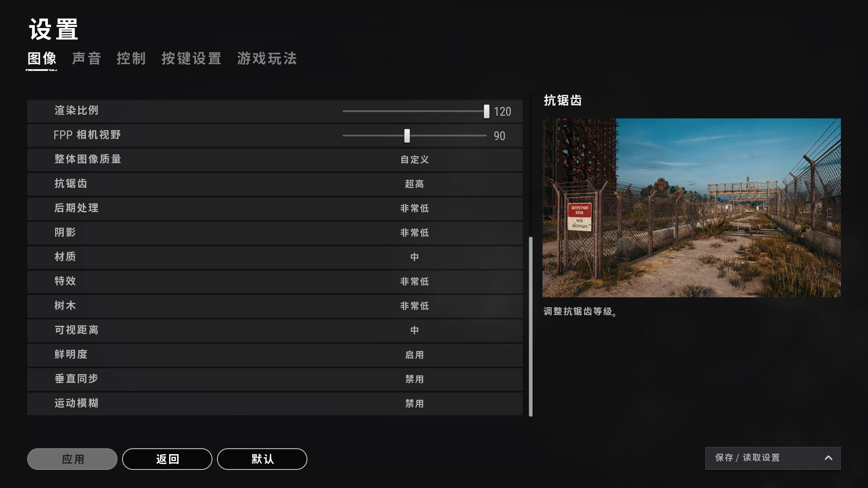Change the 抗锯齿 value 超高
The image size is (868, 488).
pyautogui.click(x=415, y=184)
